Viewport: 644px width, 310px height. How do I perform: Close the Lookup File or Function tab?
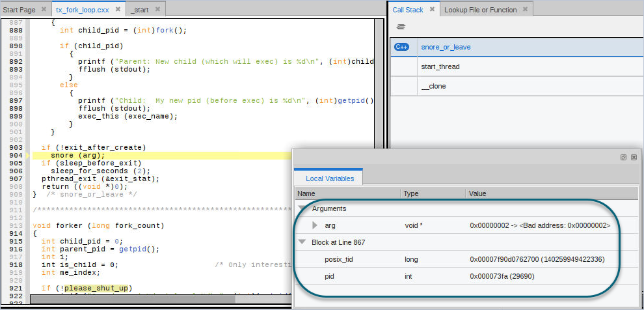[525, 10]
